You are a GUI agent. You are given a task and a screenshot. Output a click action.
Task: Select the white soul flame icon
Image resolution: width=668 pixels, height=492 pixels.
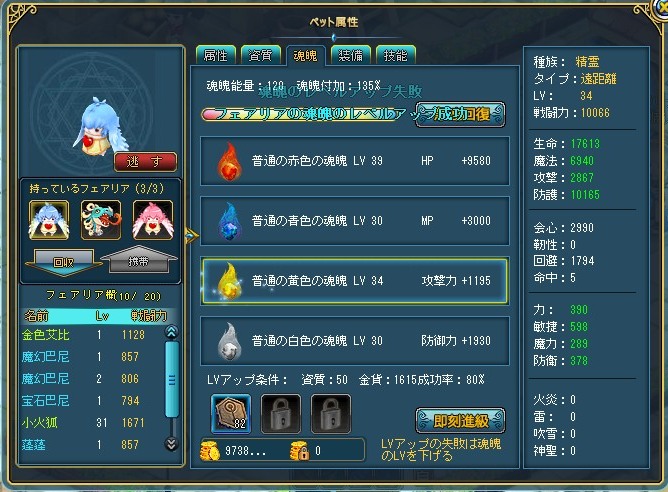click(230, 341)
